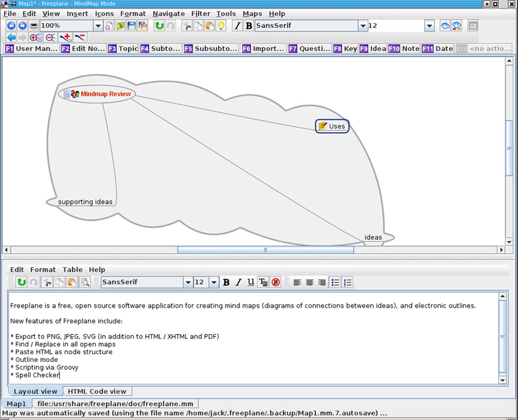Toggle bold in the note editor toolbar
Image resolution: width=518 pixels, height=420 pixels.
[x=226, y=282]
